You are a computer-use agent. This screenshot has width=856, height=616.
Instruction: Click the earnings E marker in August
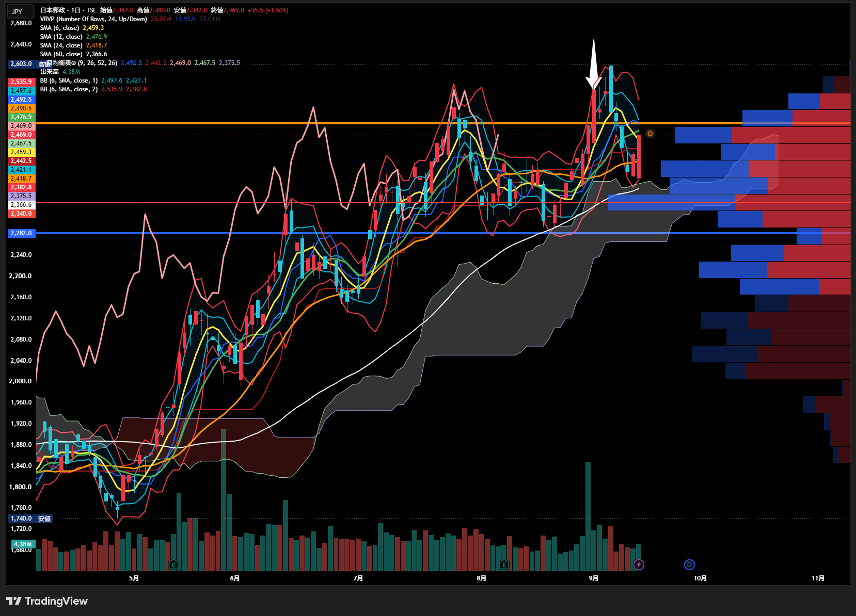click(x=504, y=564)
